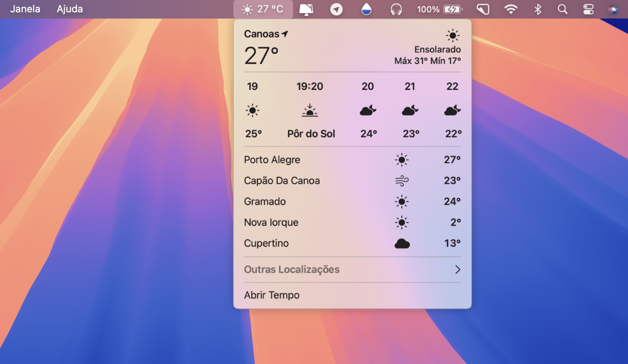Click the cloud icon for Cupertino
The image size is (628, 364).
click(x=402, y=243)
